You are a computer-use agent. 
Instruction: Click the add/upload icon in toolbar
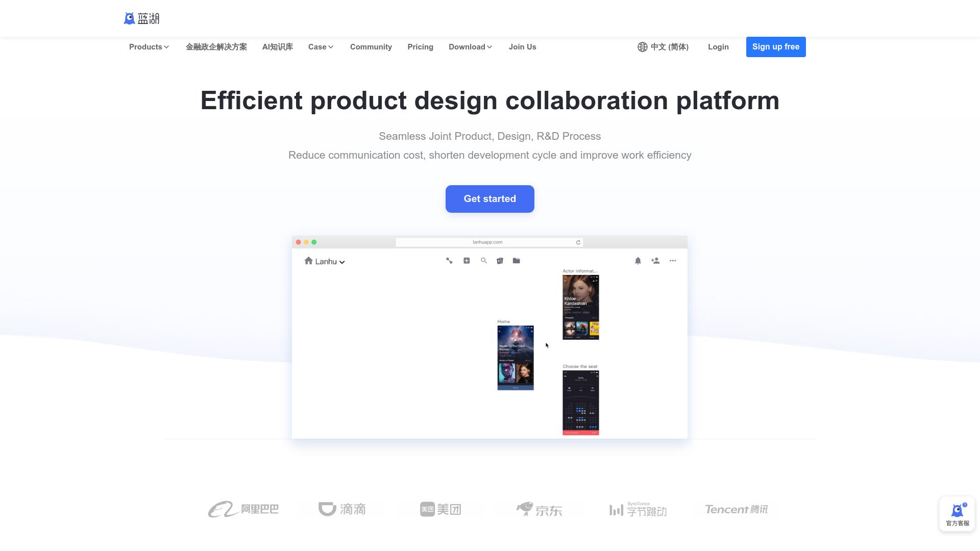click(467, 260)
